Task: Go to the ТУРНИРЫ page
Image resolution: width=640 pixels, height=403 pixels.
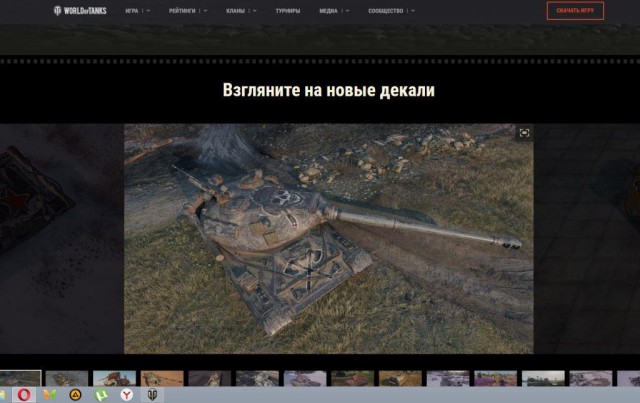Action: 288,11
